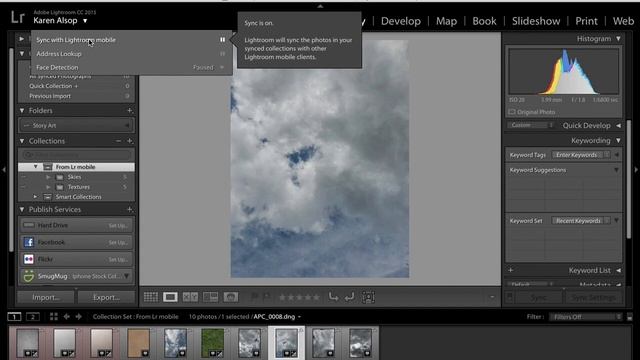
Task: Expand the Smart Collections set
Action: point(35,197)
